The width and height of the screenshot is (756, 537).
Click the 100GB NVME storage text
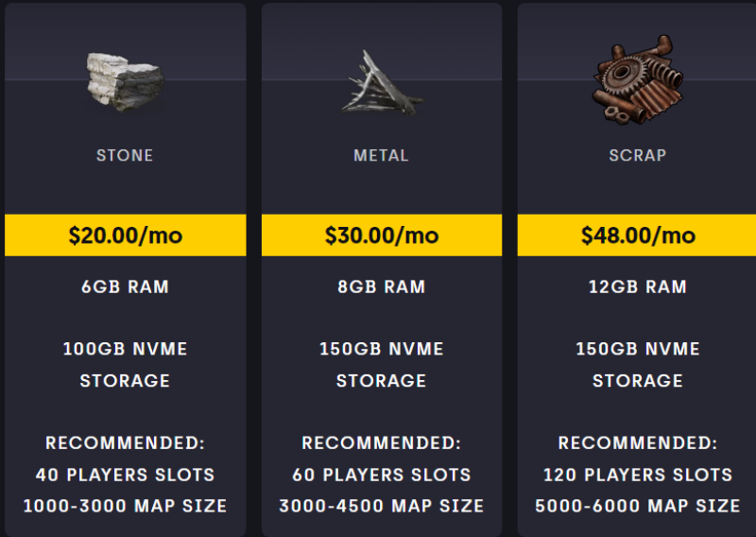126,365
